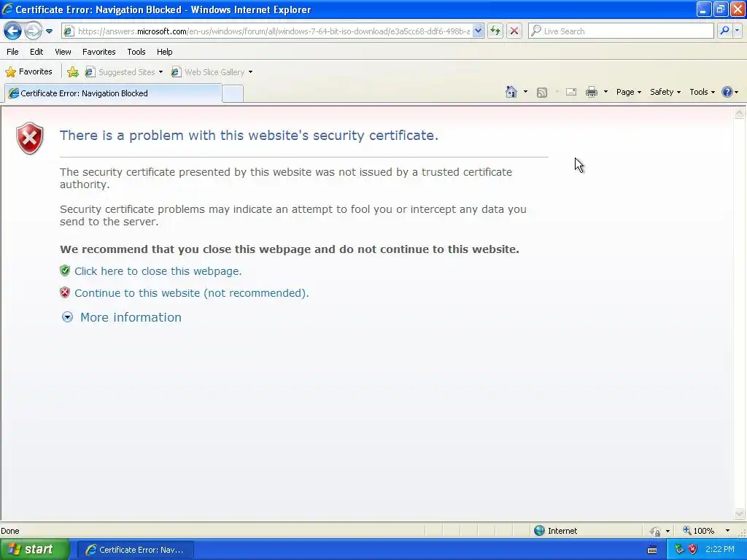Viewport: 747px width, 560px height.
Task: Expand the Home button dropdown arrow
Action: 525,92
